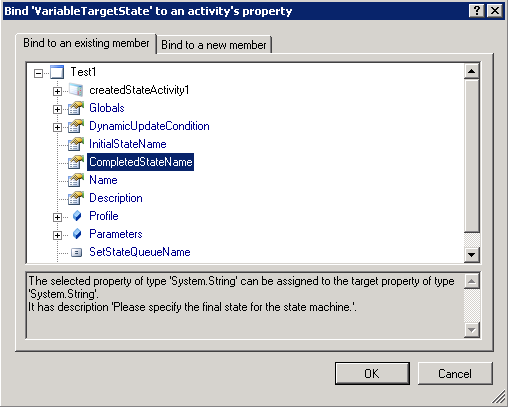Confirm binding with the OK button
This screenshot has width=508, height=407.
(372, 373)
